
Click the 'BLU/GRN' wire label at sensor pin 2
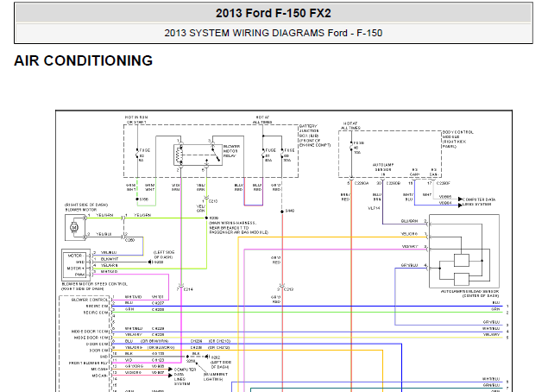pos(409,221)
